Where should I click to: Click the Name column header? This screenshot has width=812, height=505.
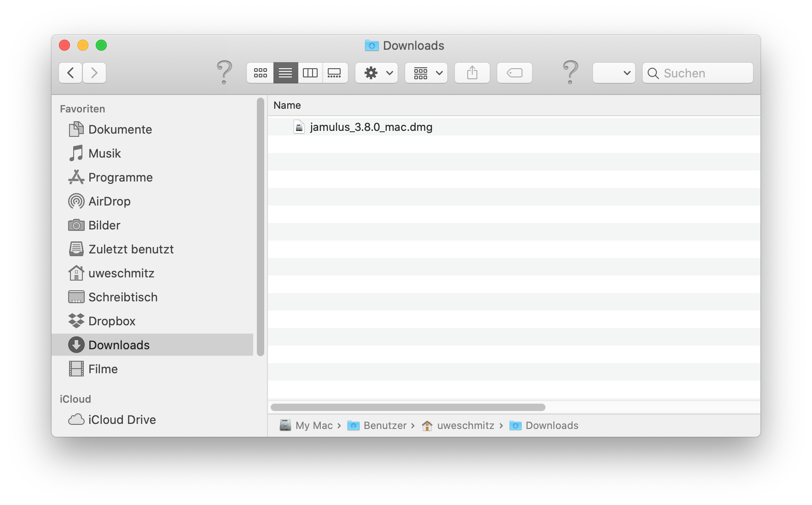(x=287, y=105)
